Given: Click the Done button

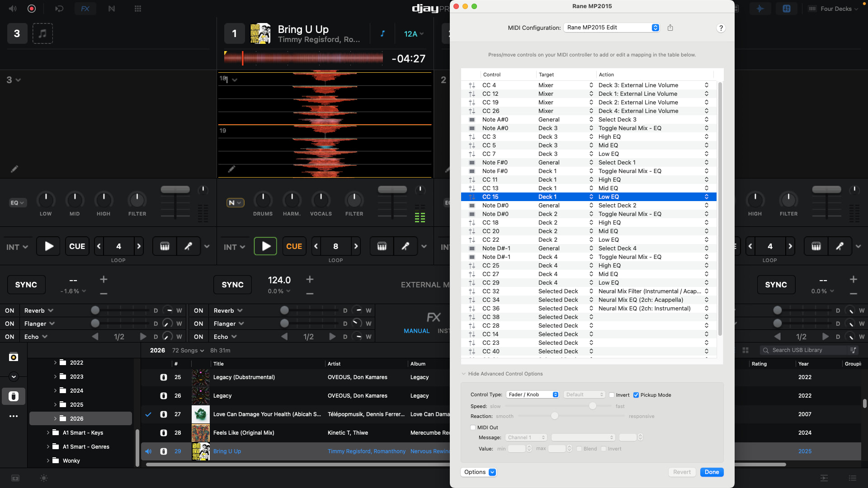Looking at the screenshot, I should 711,472.
